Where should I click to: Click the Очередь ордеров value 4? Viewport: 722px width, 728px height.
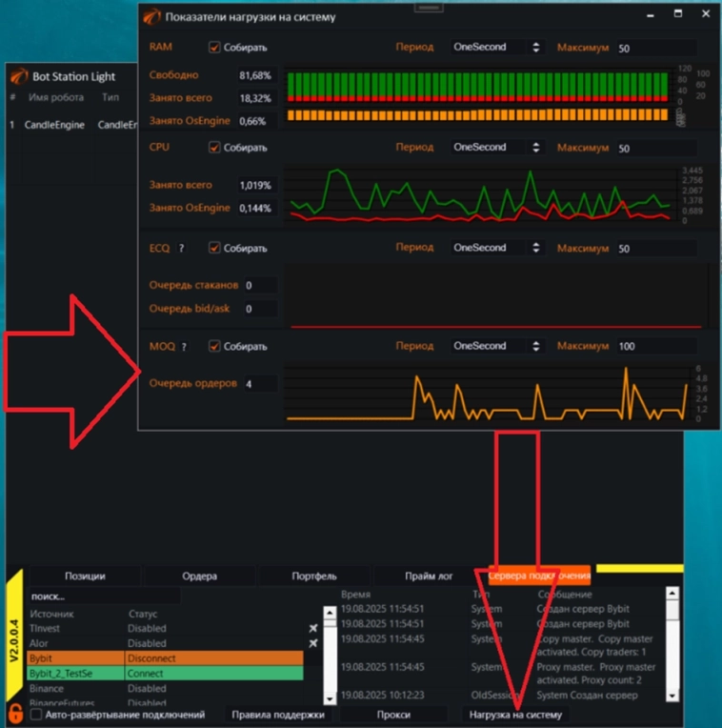(260, 384)
